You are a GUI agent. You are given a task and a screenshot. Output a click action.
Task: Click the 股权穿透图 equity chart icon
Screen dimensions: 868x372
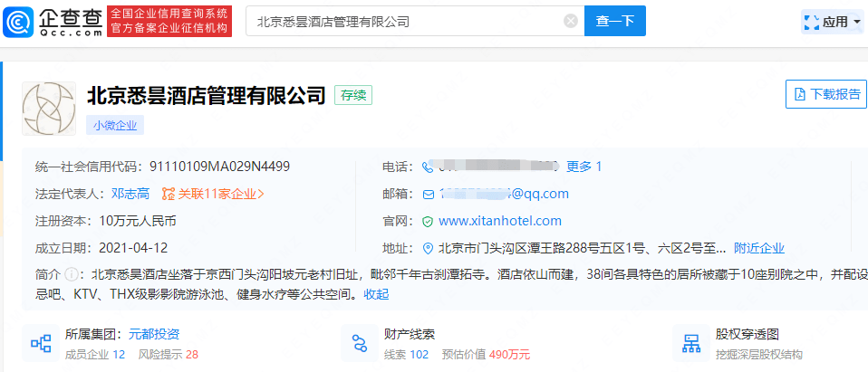click(690, 343)
